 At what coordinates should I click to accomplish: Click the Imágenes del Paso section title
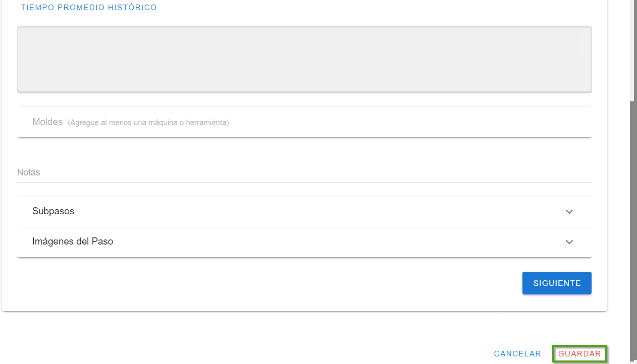pyautogui.click(x=73, y=241)
